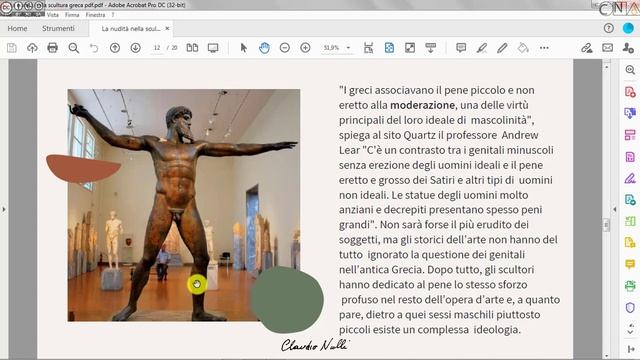
Task: Expand the left navigation pane arrow
Action: pos(4,209)
